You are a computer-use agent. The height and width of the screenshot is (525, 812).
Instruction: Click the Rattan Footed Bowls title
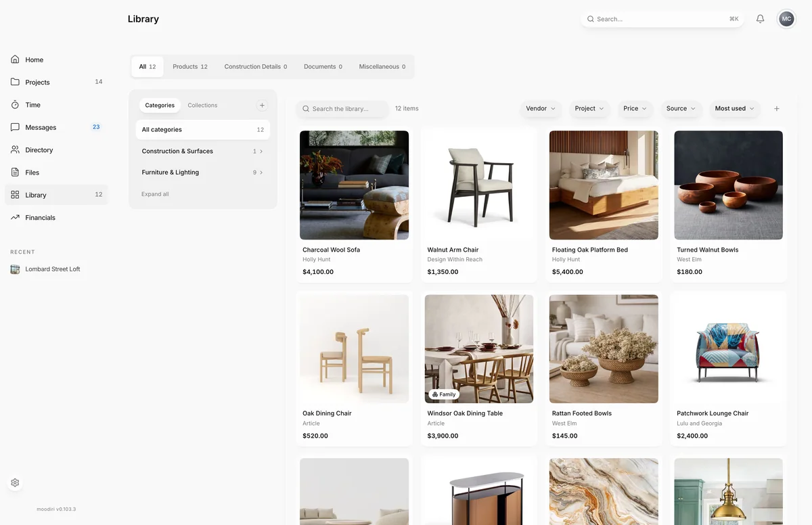point(582,413)
